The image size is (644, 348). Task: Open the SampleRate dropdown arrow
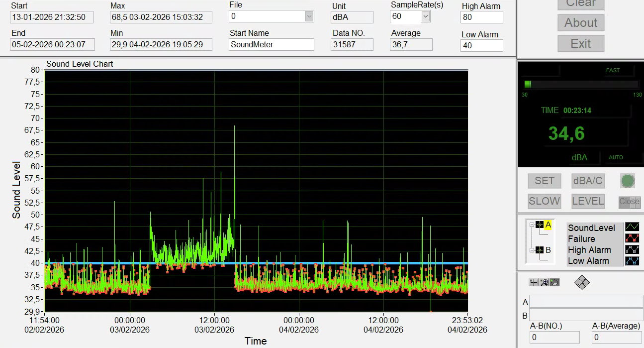(x=426, y=16)
